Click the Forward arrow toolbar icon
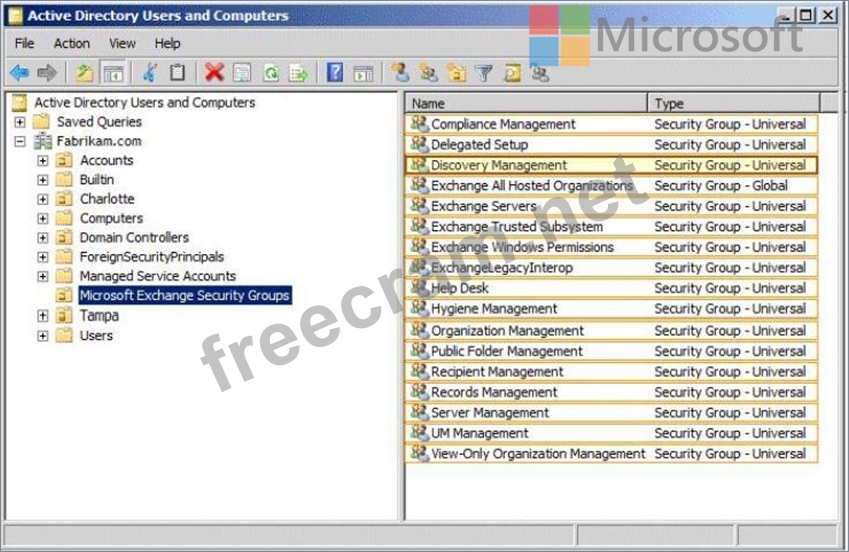849x552 pixels. (47, 73)
